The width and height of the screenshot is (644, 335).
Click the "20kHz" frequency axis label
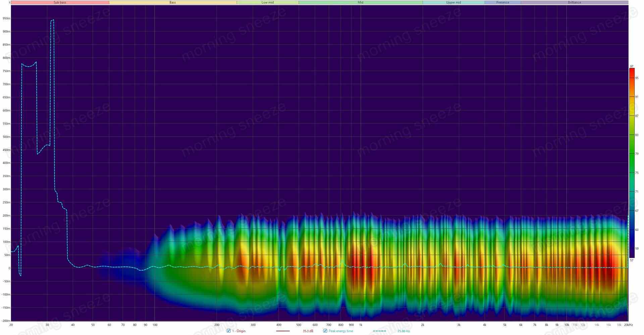629,325
